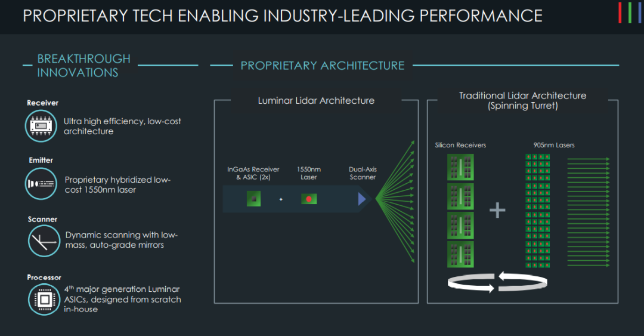This screenshot has width=644, height=336.
Task: Click 'Proprietary hybridized low-cost 1550nm laser' text
Action: click(x=117, y=184)
